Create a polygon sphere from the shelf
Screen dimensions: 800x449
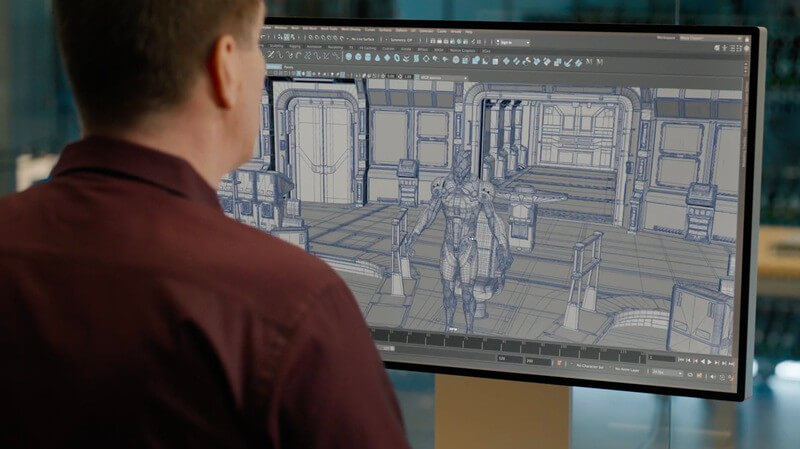[x=349, y=57]
